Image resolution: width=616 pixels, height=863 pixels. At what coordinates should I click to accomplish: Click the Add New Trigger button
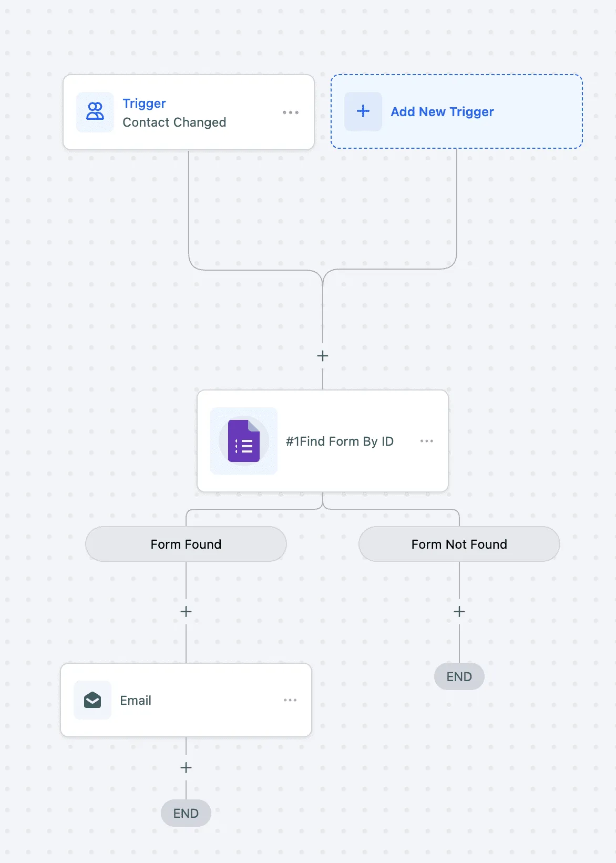tap(456, 111)
